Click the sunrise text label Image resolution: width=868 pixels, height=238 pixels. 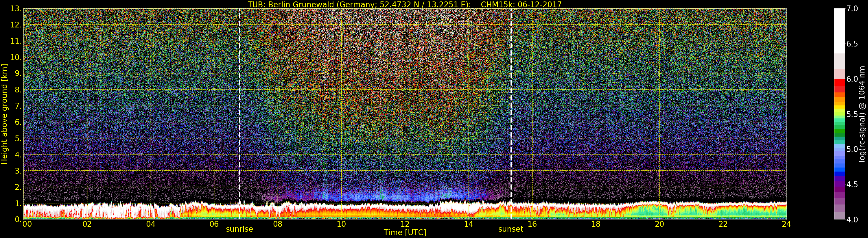pyautogui.click(x=239, y=229)
